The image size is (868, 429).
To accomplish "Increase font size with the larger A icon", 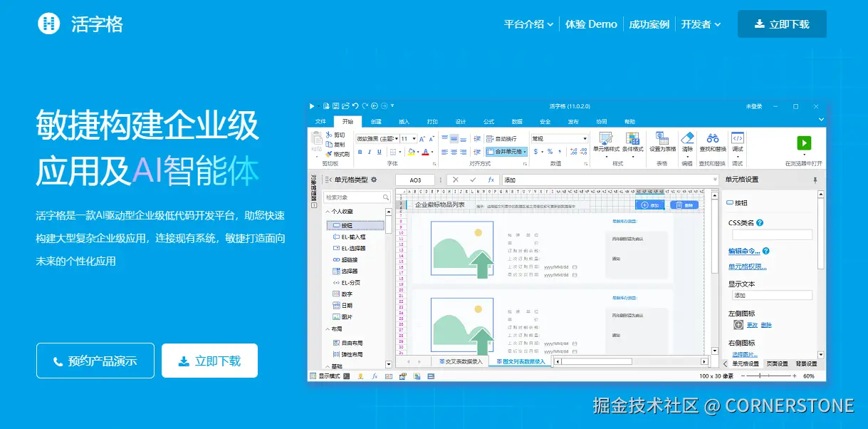I will pyautogui.click(x=422, y=138).
